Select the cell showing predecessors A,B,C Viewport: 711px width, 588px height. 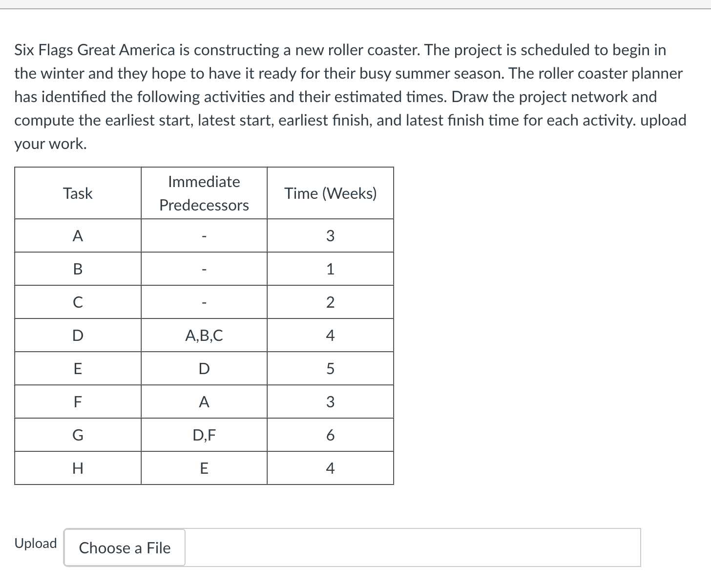pyautogui.click(x=204, y=336)
